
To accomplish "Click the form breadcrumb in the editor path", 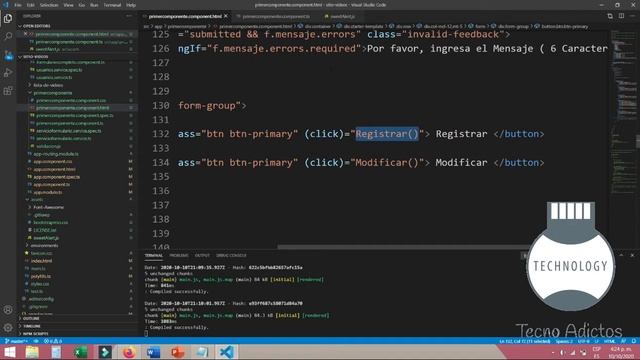I will (x=480, y=27).
